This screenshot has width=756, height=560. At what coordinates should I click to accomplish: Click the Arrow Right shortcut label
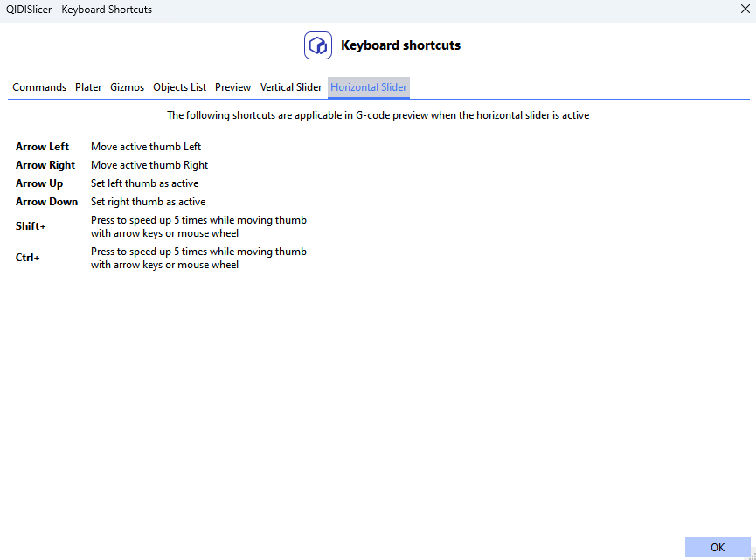coord(45,165)
